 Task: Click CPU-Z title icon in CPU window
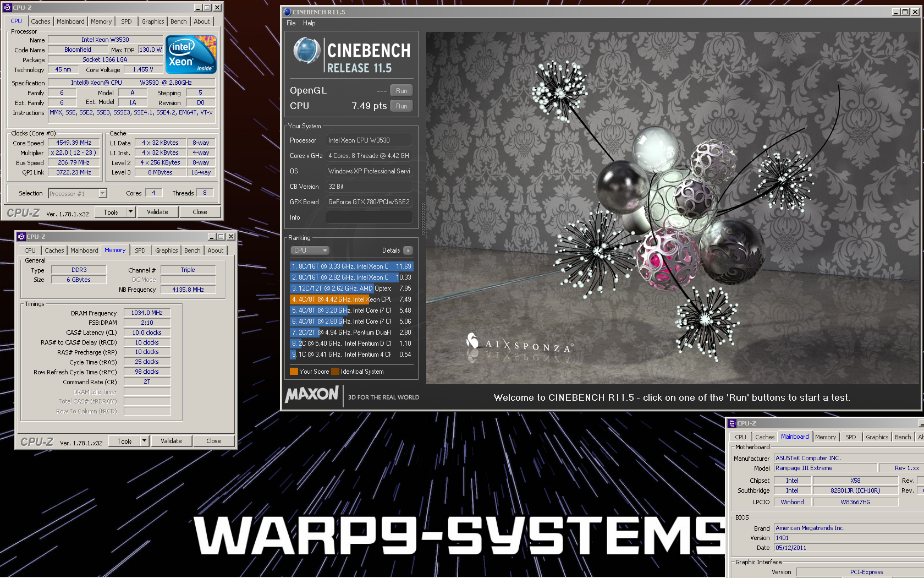point(8,8)
